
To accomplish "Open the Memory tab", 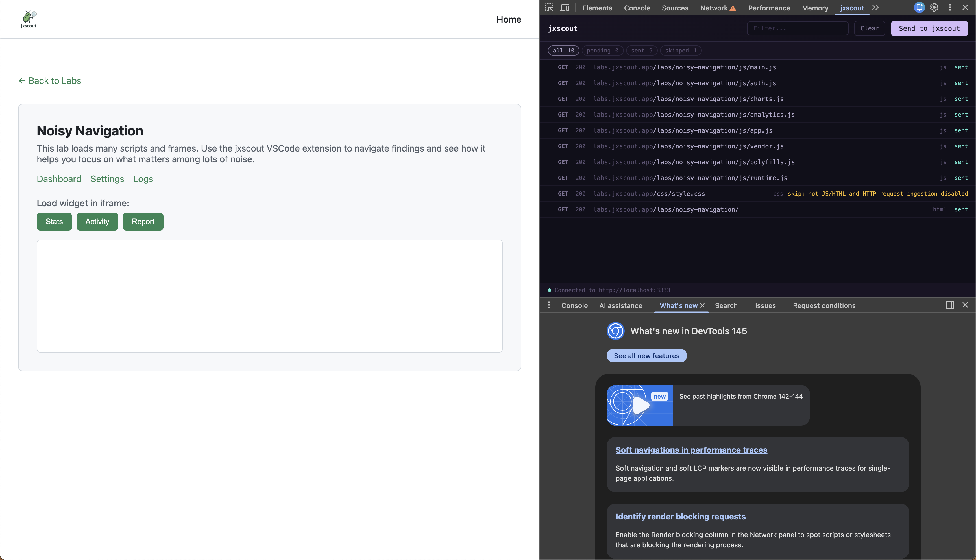I will 815,8.
